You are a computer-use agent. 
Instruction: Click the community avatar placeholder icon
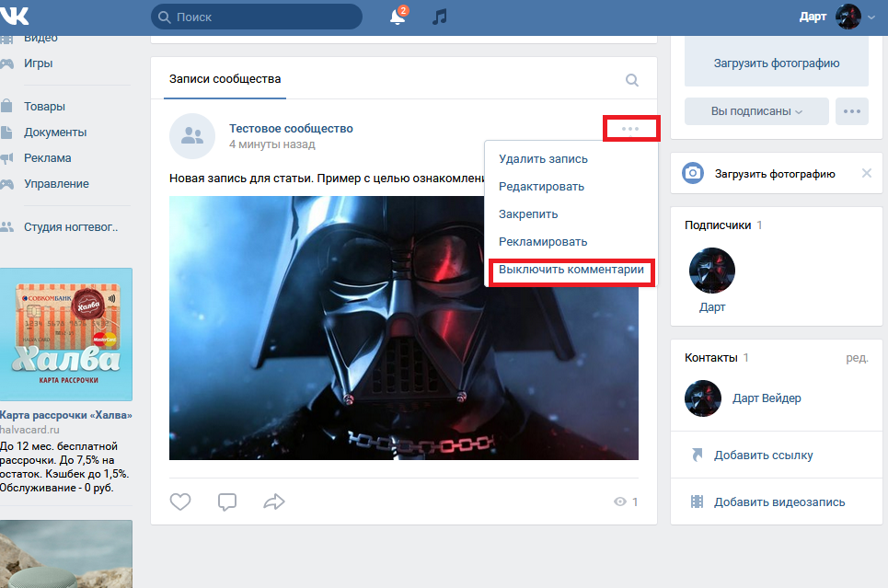[x=192, y=136]
